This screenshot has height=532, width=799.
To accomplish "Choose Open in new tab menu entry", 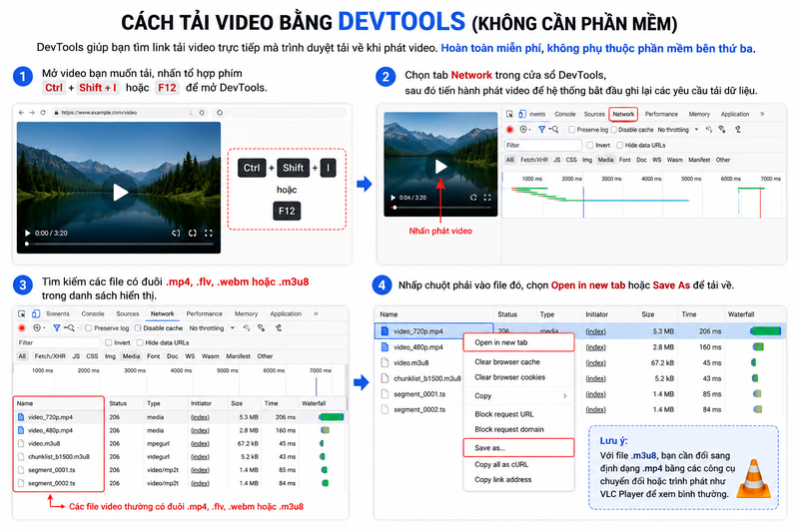I will click(x=518, y=342).
